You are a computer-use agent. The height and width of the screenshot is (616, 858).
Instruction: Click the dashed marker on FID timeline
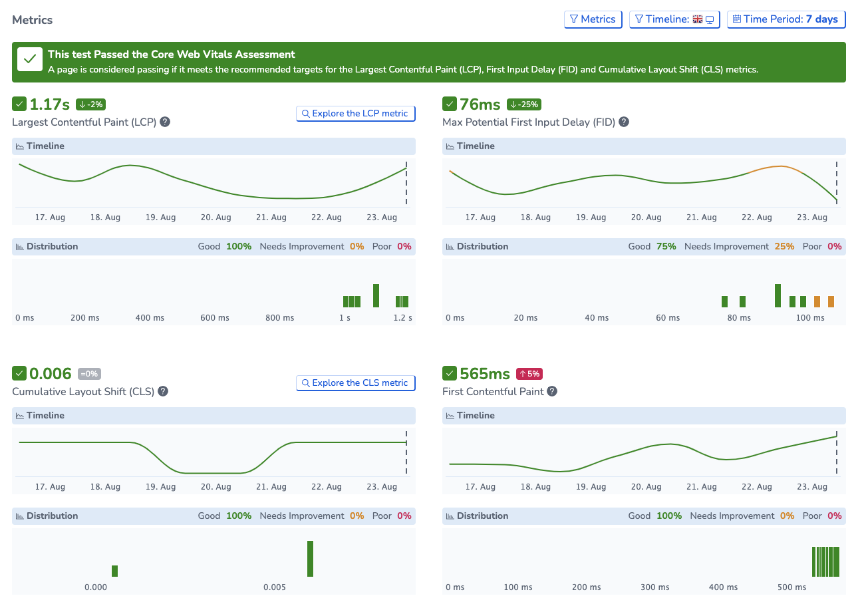click(x=837, y=183)
